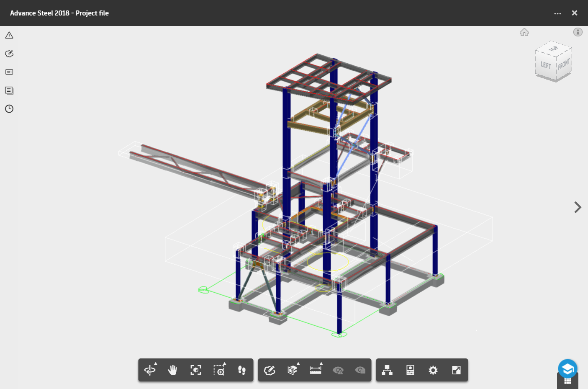Click the FRONT face of the ViewCube
The width and height of the screenshot is (588, 389).
pyautogui.click(x=563, y=65)
